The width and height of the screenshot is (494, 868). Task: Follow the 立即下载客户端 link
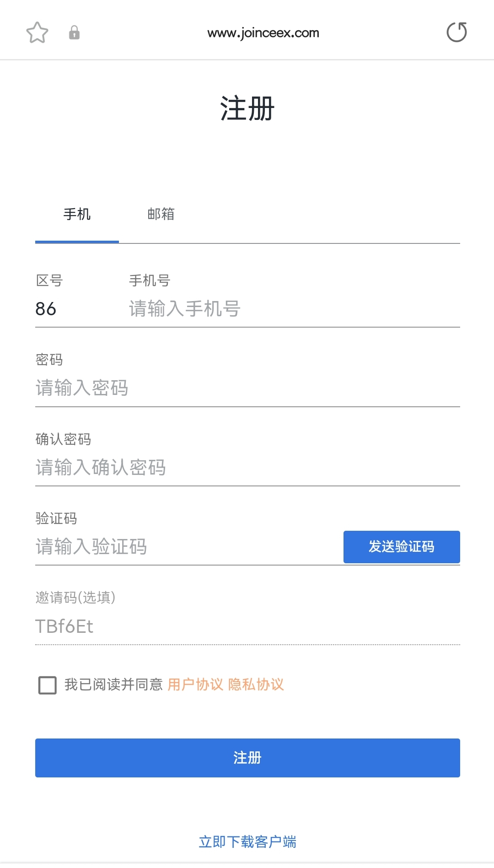[x=247, y=842]
